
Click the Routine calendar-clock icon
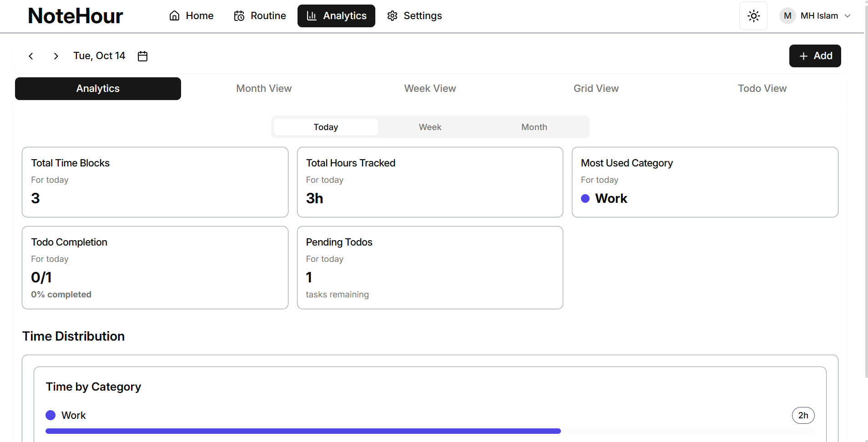pos(239,16)
